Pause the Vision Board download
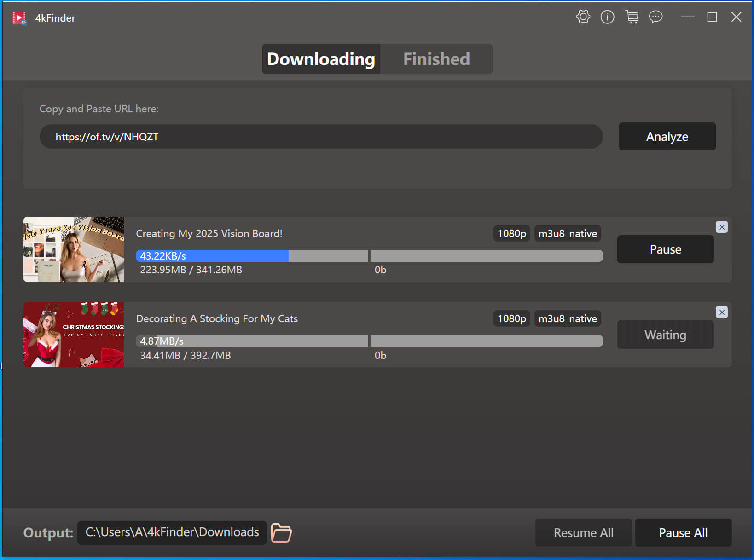 point(665,249)
